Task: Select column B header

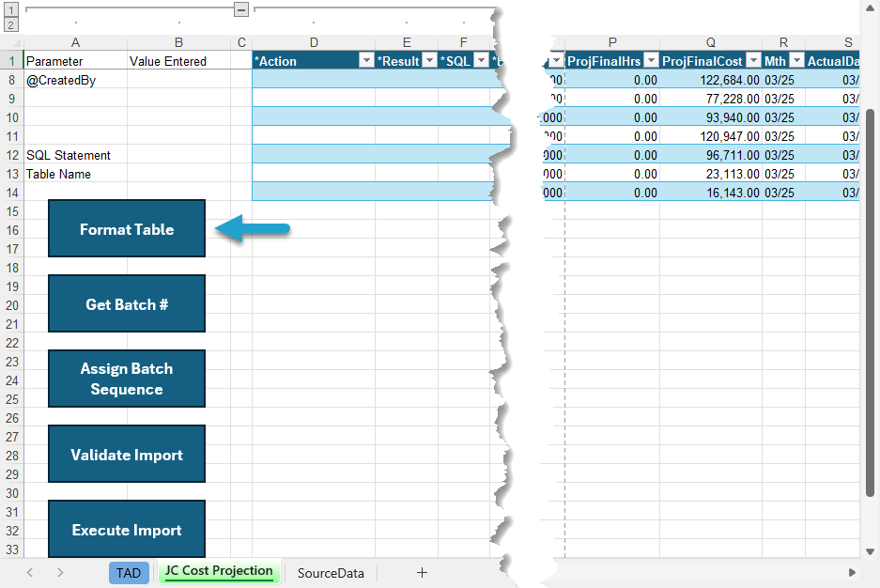Action: coord(178,42)
